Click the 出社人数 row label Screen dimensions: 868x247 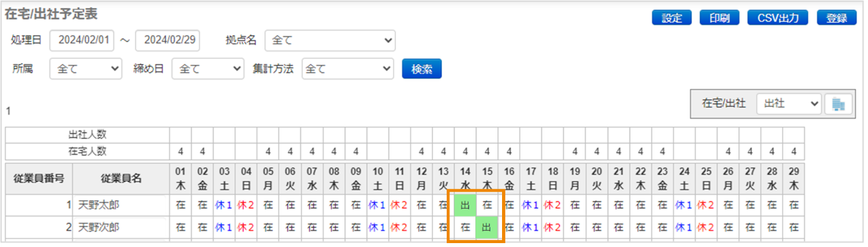(88, 135)
